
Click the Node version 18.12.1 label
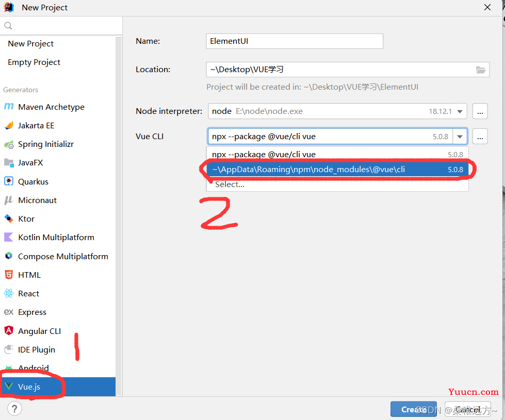point(440,111)
